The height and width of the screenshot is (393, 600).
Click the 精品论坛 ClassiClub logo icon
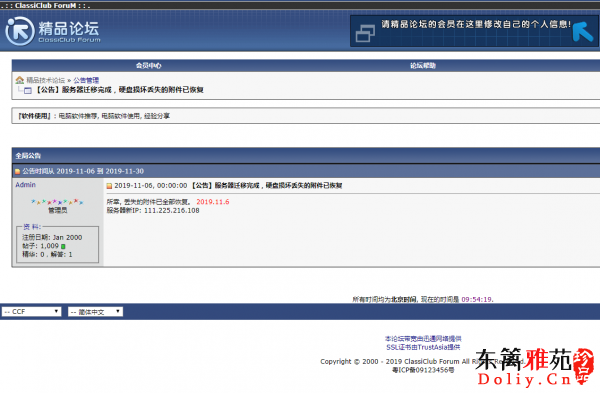pyautogui.click(x=20, y=31)
